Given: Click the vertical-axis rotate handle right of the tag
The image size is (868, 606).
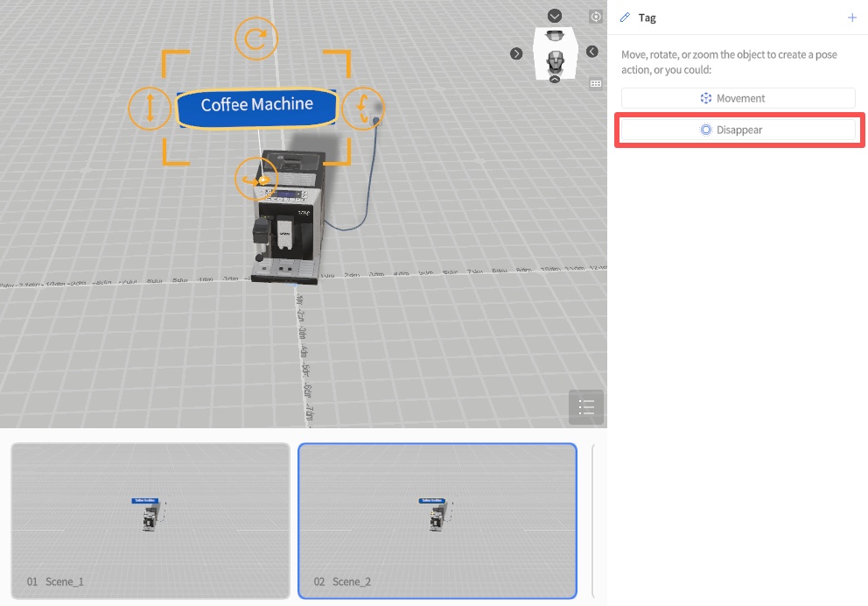Looking at the screenshot, I should 362,108.
